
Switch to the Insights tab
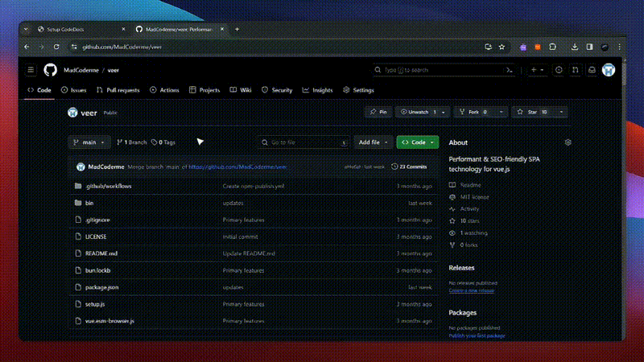point(317,90)
